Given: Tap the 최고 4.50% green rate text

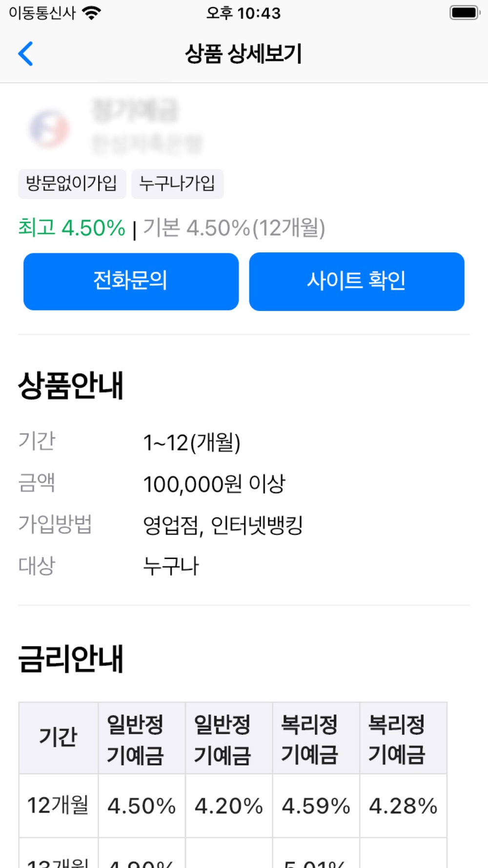Looking at the screenshot, I should pos(72,228).
